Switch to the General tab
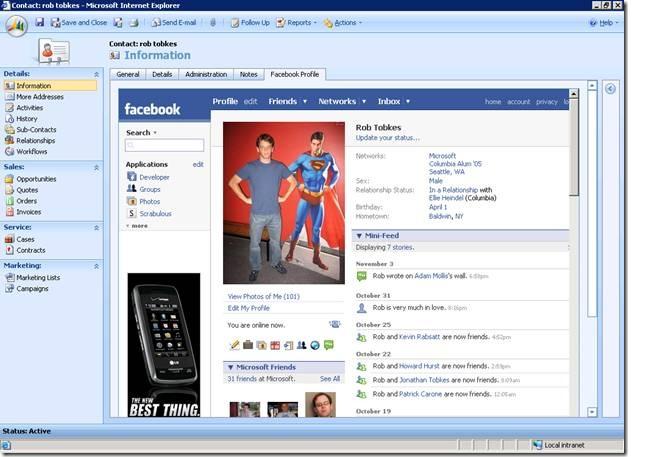 [x=128, y=74]
